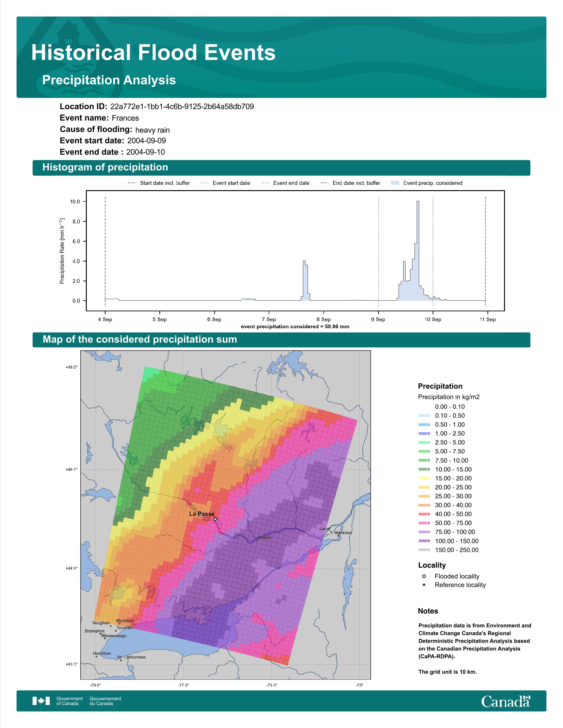Click 'Event precip. considered' legend swatch
The image size is (563, 728).
pos(395,183)
